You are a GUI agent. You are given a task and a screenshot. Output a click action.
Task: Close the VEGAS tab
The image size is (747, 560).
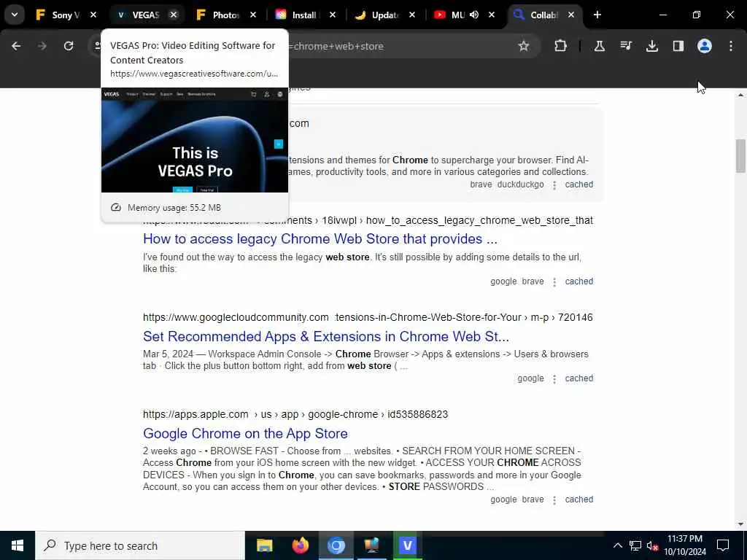point(174,15)
